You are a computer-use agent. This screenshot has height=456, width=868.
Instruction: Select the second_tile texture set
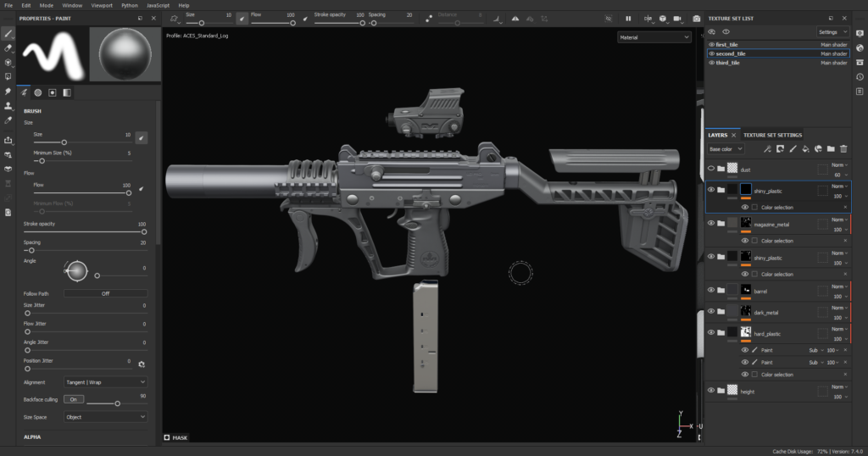point(778,53)
